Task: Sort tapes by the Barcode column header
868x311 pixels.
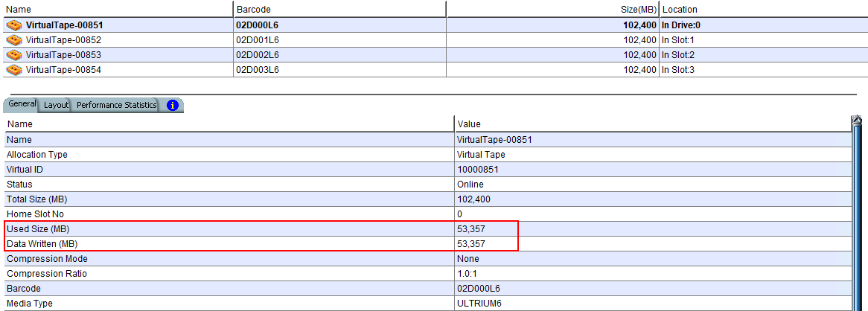Action: tap(339, 10)
